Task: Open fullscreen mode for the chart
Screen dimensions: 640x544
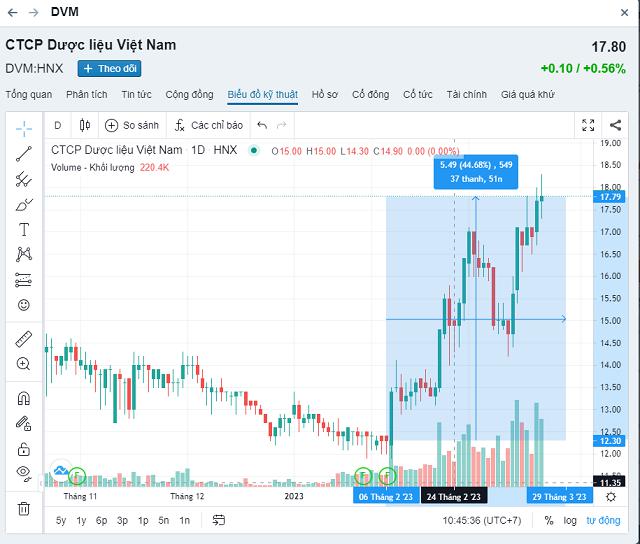Action: [x=588, y=125]
